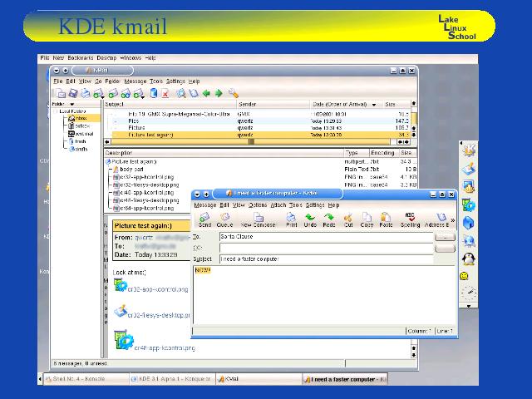Image resolution: width=532 pixels, height=399 pixels.
Task: Click message list horizontal scrollbar thumb
Action: (x=251, y=142)
